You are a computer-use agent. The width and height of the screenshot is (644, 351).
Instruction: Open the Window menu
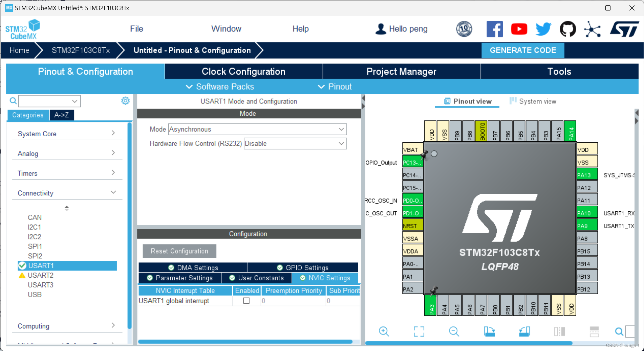tap(226, 29)
